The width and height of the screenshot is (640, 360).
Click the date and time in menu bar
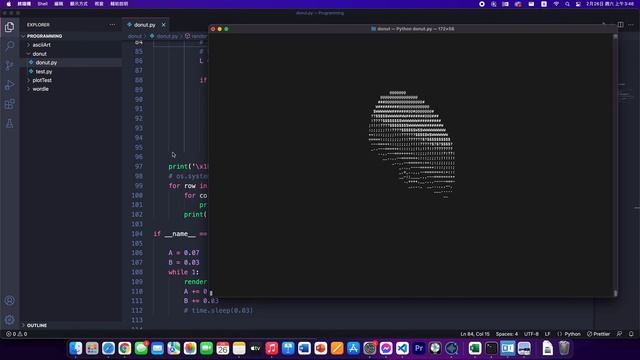coord(610,4)
